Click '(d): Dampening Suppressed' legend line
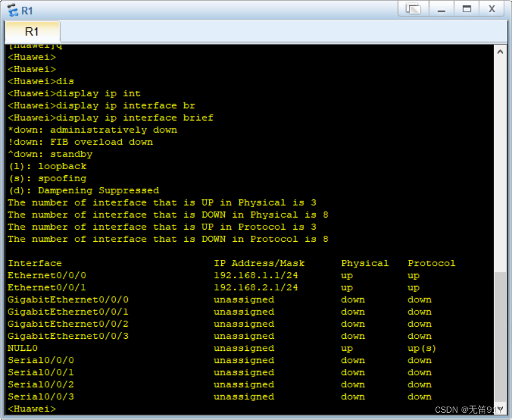The image size is (512, 420). coord(83,190)
